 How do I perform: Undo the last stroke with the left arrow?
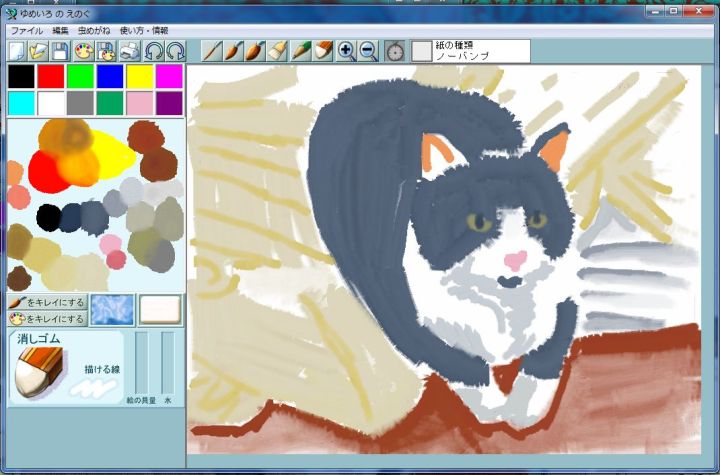(154, 51)
